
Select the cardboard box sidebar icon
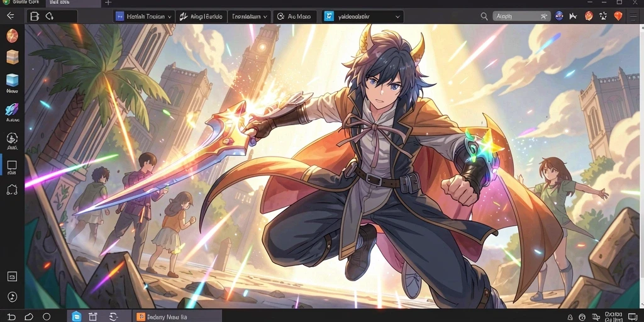coord(12,57)
